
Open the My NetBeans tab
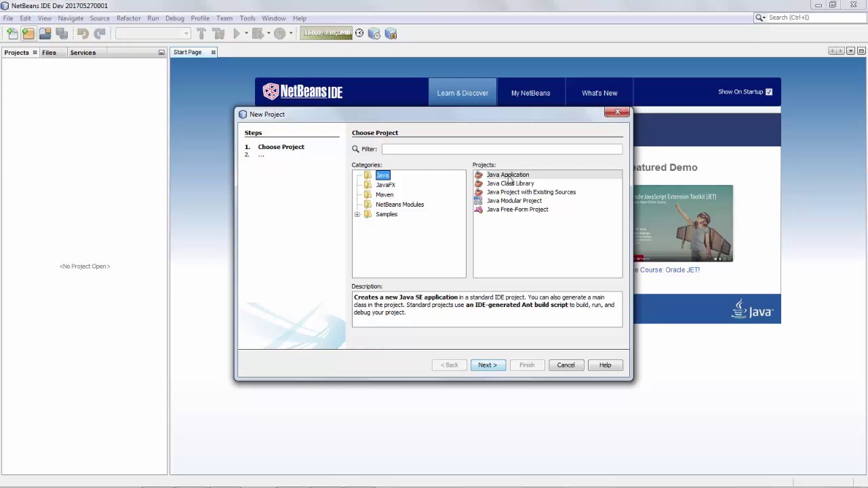[x=530, y=93]
